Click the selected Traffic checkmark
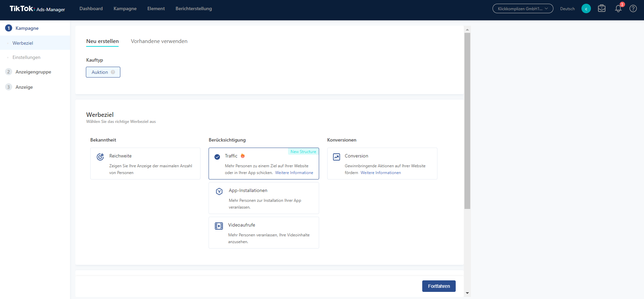The width and height of the screenshot is (644, 299). point(217,157)
